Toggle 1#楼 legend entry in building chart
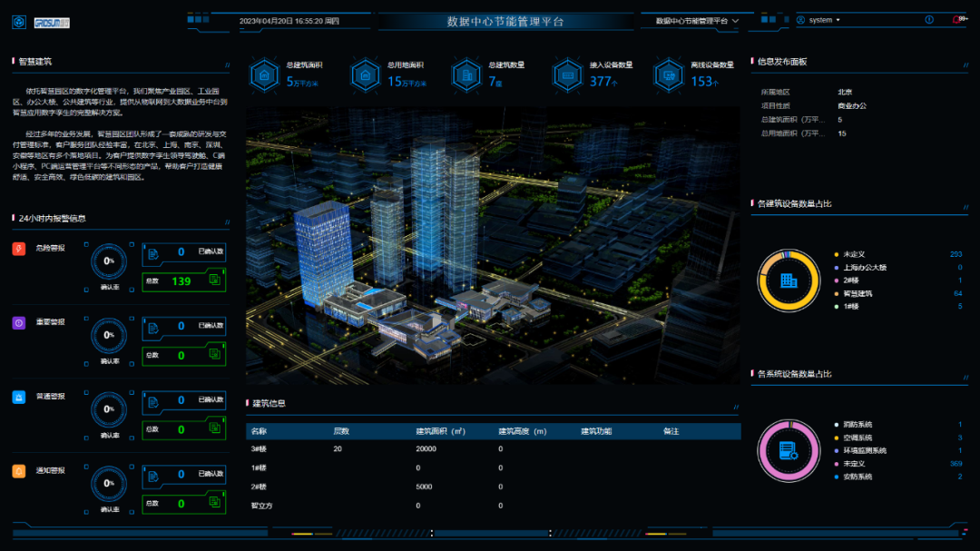This screenshot has height=551, width=980. 847,307
